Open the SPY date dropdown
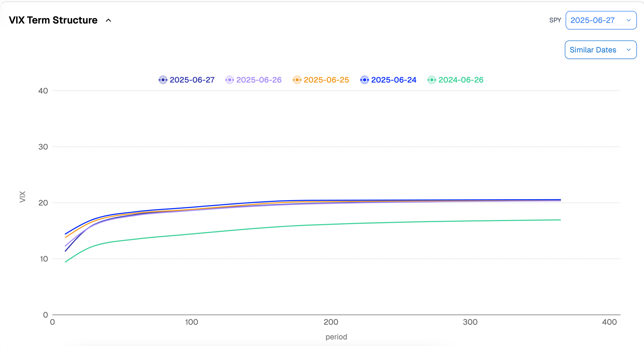Image resolution: width=644 pixels, height=346 pixels. pyautogui.click(x=601, y=20)
